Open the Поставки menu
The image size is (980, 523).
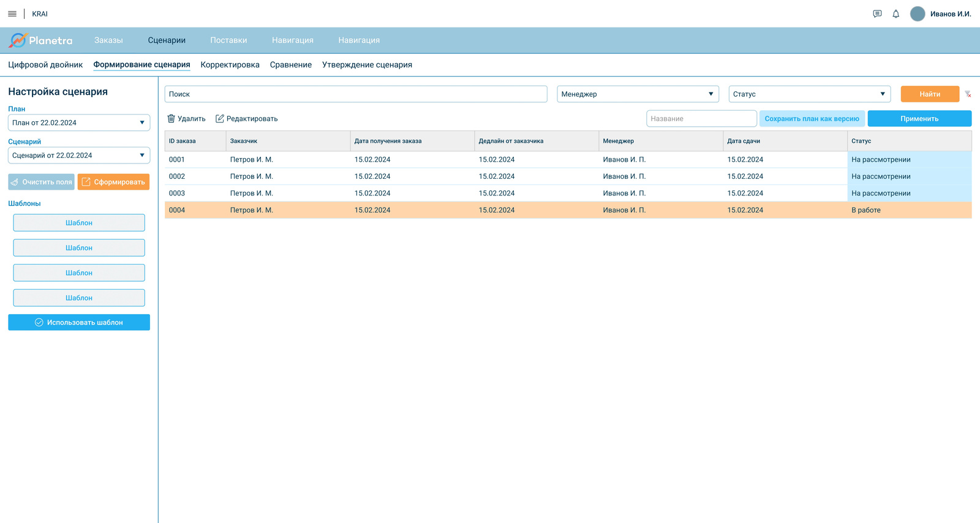pyautogui.click(x=228, y=40)
